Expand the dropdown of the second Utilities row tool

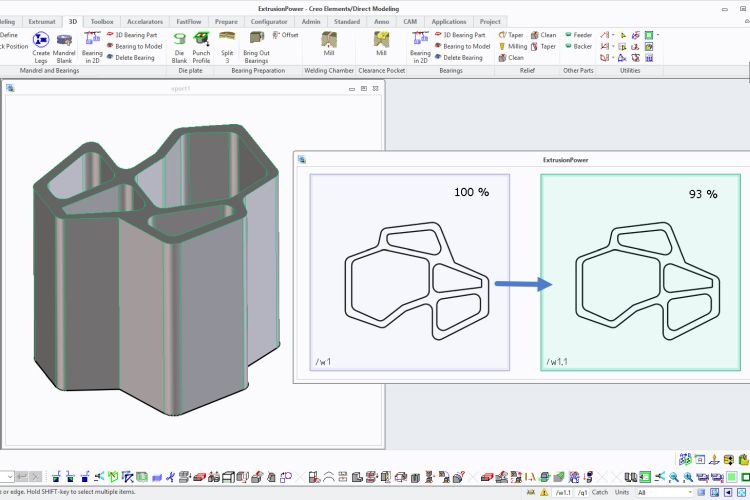click(613, 46)
